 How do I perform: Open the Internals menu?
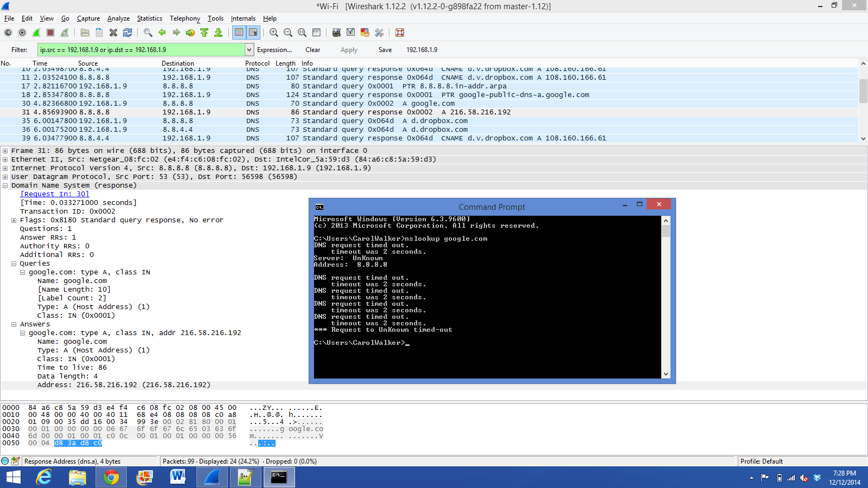click(x=243, y=18)
